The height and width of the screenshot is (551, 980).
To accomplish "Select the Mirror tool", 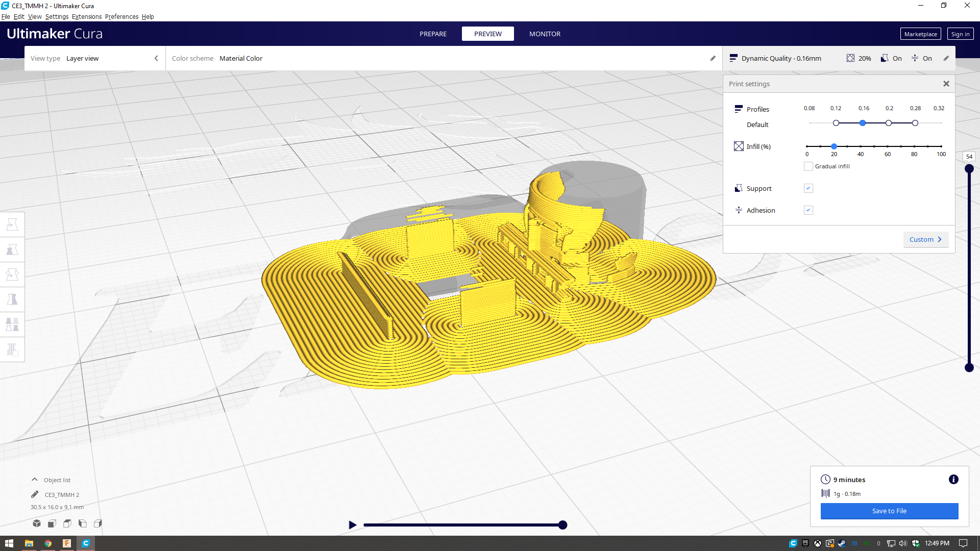I will pyautogui.click(x=12, y=299).
